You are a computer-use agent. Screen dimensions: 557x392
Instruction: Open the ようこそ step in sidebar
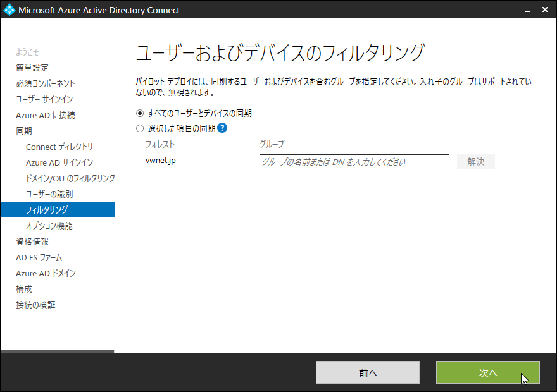pos(27,52)
